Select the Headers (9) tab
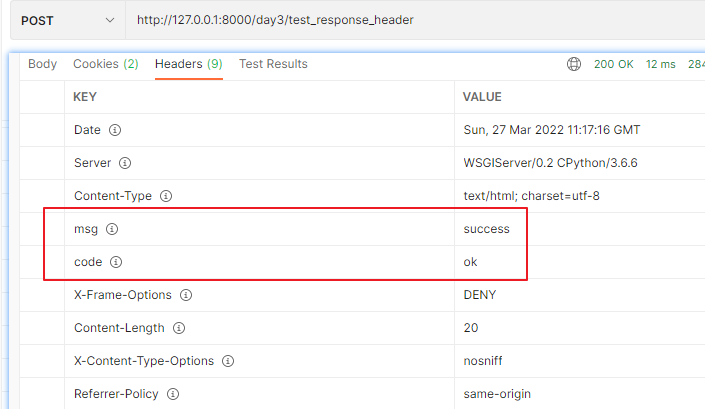The image size is (705, 409). pyautogui.click(x=189, y=64)
